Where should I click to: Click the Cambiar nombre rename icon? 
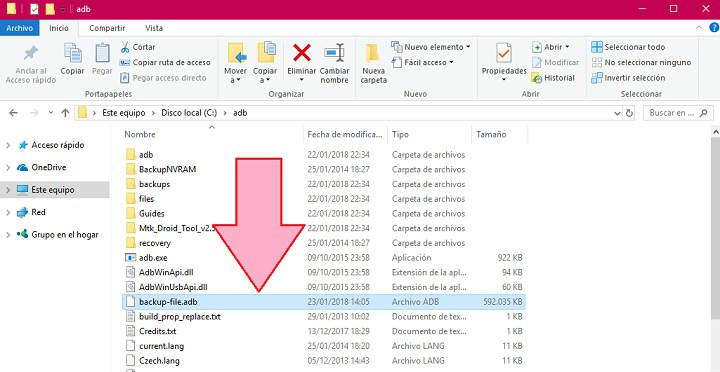(334, 53)
